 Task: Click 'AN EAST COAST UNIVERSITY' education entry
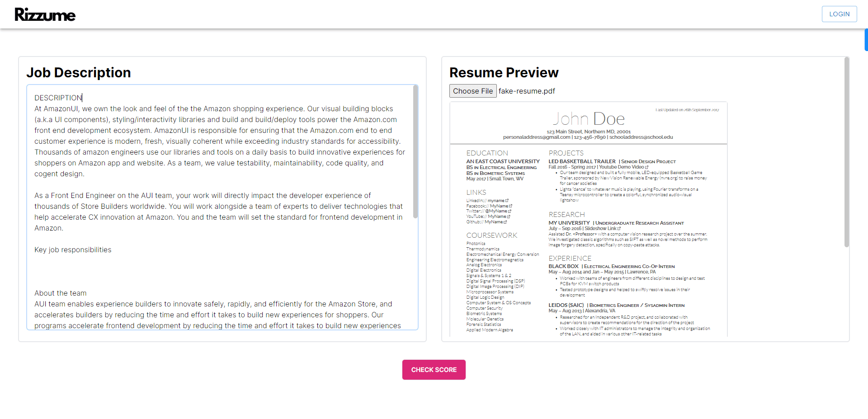[503, 161]
